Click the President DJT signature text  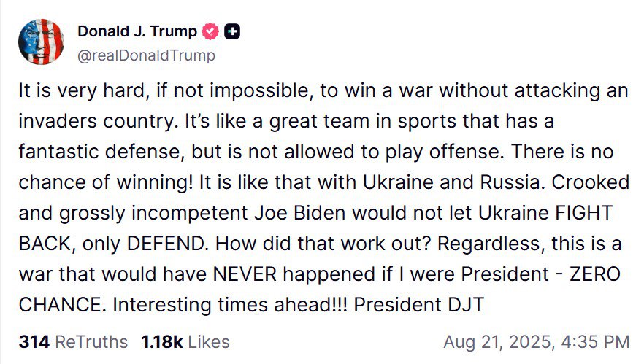point(418,305)
